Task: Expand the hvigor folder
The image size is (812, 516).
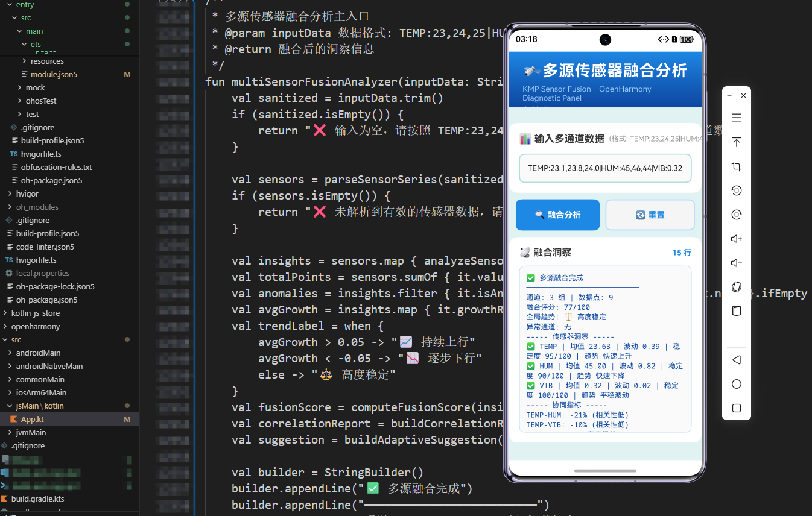Action: (10, 193)
